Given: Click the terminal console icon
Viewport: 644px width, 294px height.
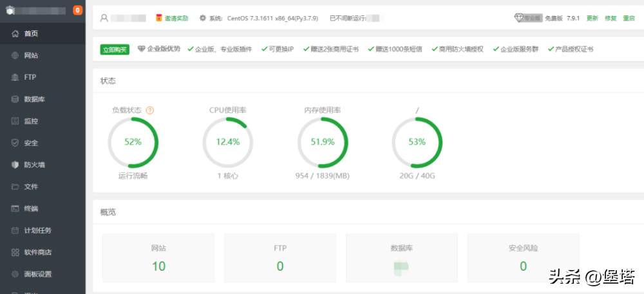Looking at the screenshot, I should pos(15,208).
